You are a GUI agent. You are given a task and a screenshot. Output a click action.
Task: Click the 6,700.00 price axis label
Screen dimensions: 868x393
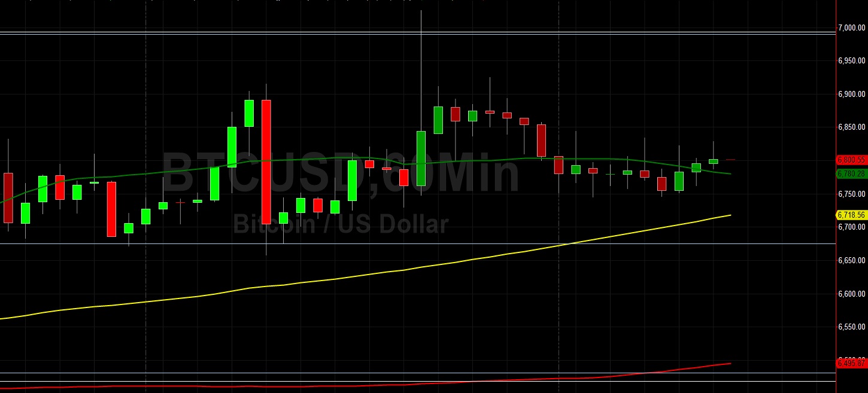tap(851, 227)
